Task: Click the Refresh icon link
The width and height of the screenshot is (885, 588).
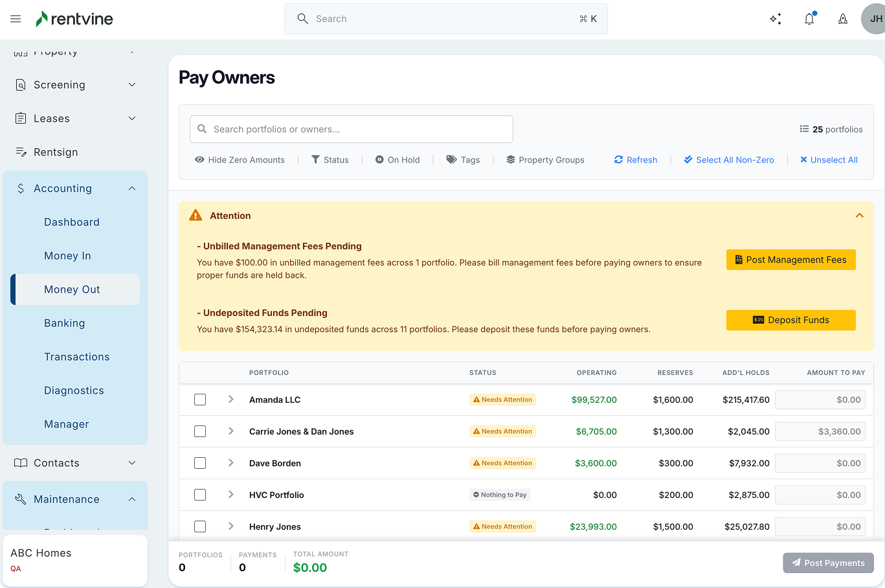Action: 635,160
